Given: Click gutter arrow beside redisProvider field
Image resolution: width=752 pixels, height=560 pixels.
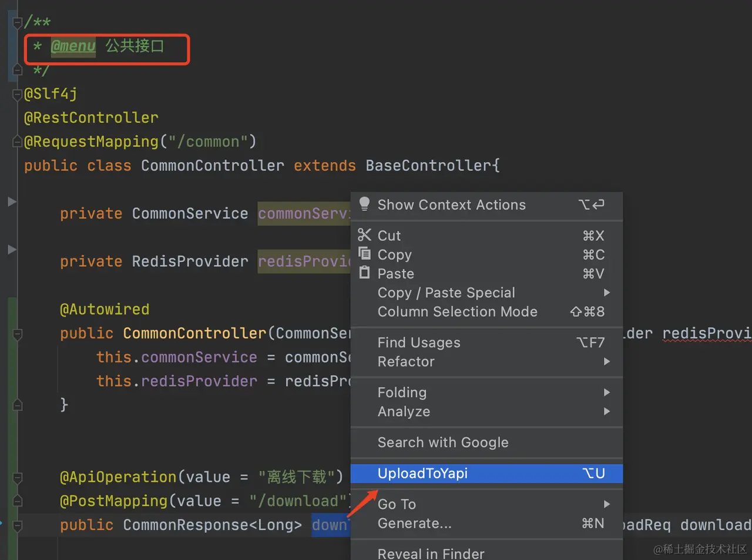Looking at the screenshot, I should click(12, 250).
